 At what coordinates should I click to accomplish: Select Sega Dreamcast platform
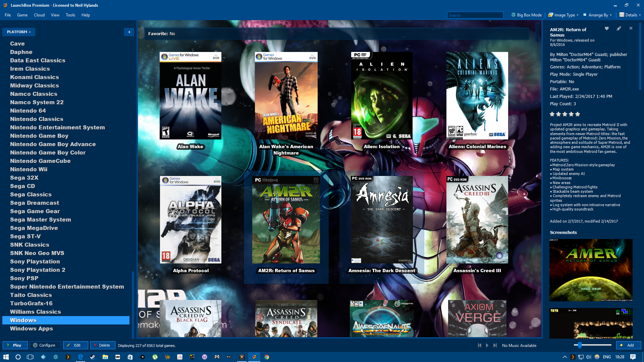coord(35,203)
